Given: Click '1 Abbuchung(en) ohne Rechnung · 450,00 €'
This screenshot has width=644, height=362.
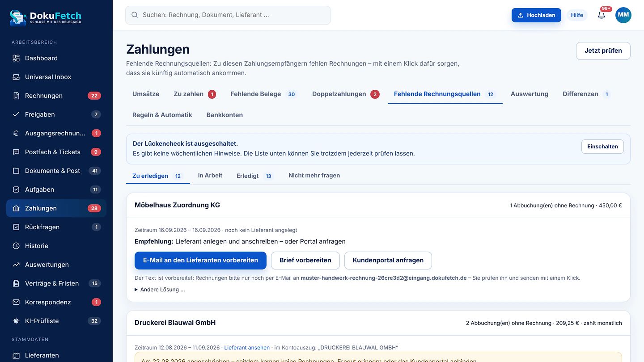Looking at the screenshot, I should click(566, 206).
